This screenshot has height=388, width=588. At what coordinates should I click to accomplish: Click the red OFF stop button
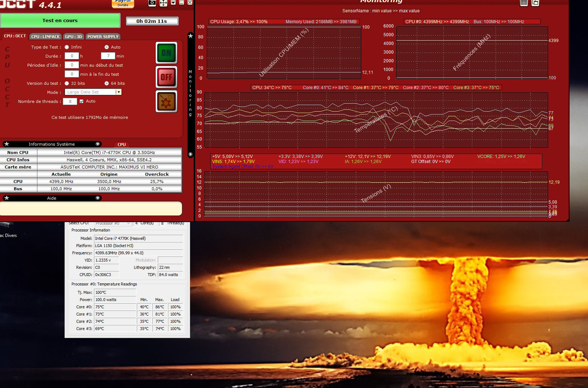point(166,77)
